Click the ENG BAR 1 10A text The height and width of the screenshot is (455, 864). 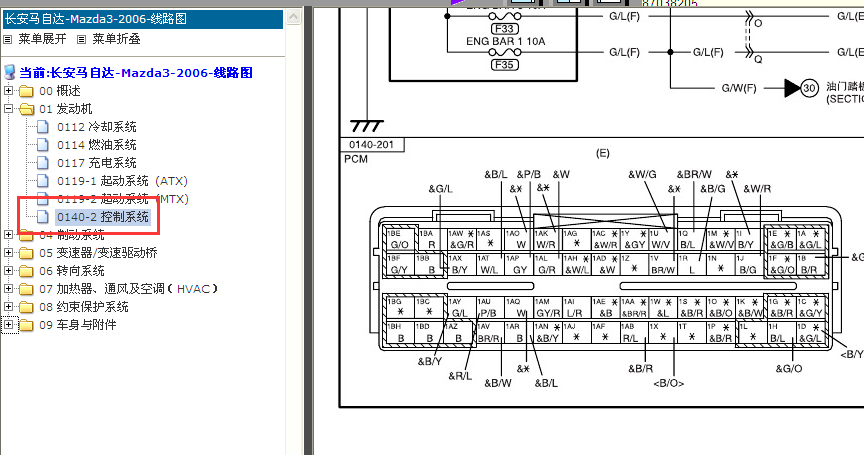505,41
